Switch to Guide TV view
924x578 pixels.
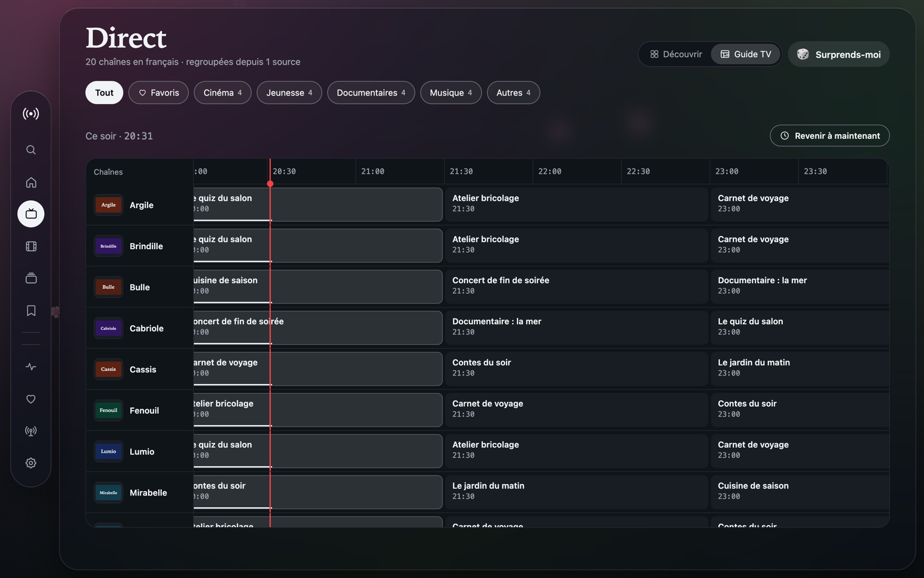click(745, 54)
